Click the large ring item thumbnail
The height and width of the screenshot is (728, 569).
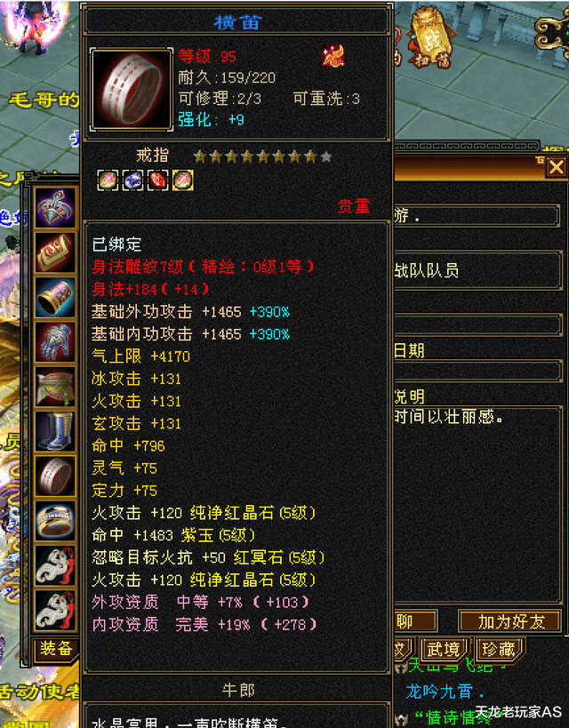[x=132, y=89]
